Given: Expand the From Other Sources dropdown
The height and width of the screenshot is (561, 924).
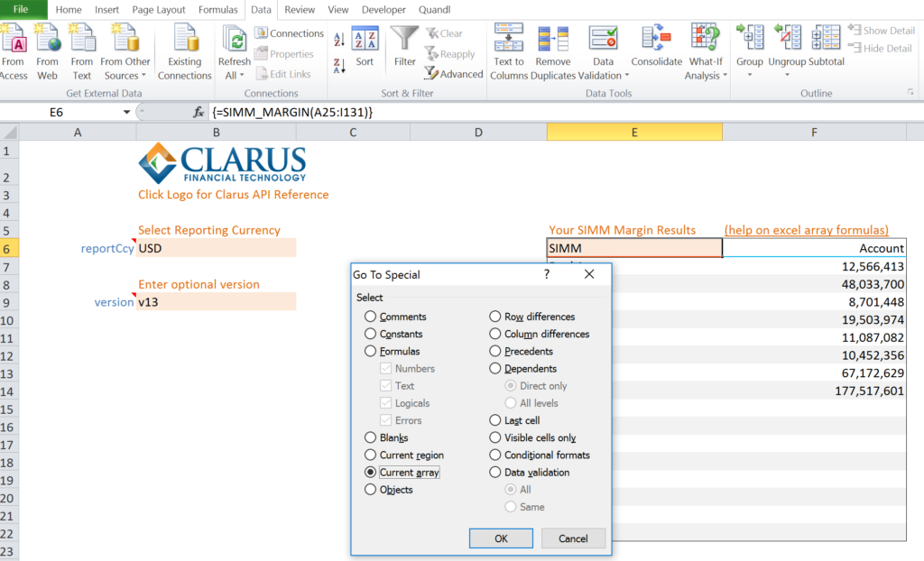Looking at the screenshot, I should [x=143, y=76].
